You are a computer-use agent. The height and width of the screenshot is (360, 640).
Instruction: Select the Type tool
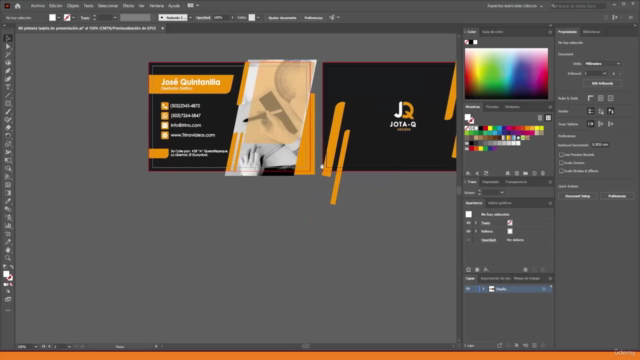click(8, 87)
